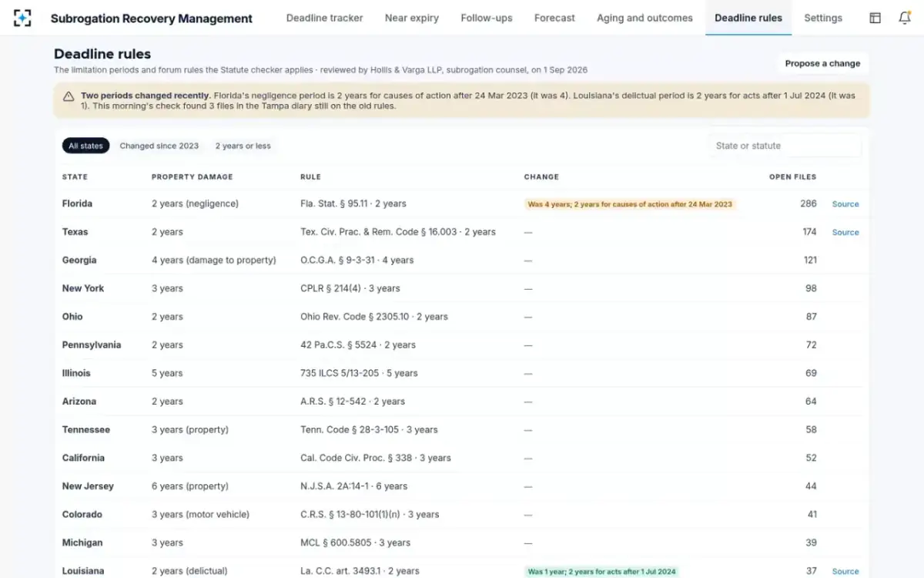
Task: Open the Forecast tab
Action: click(x=554, y=18)
